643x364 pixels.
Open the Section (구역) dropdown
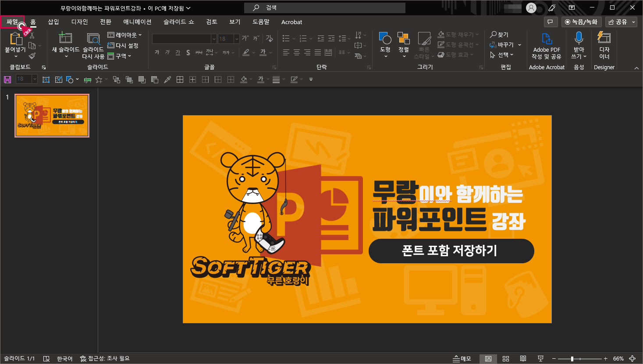(119, 56)
